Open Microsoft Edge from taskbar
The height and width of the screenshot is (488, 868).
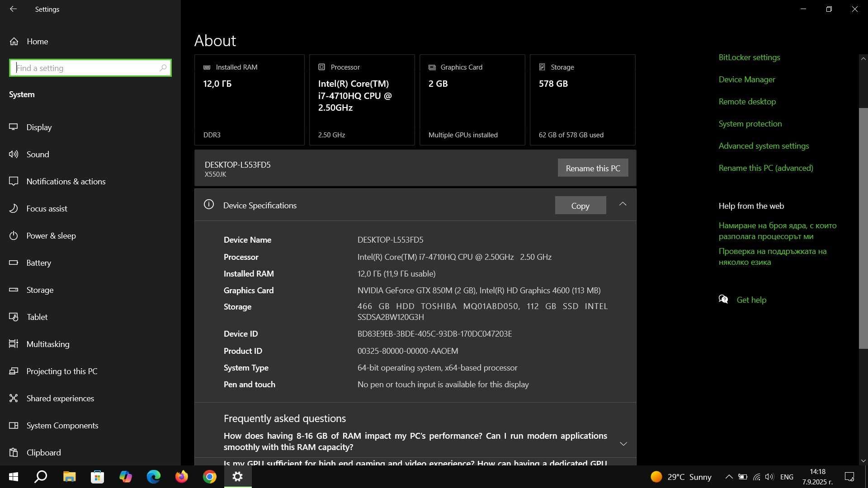tap(154, 477)
